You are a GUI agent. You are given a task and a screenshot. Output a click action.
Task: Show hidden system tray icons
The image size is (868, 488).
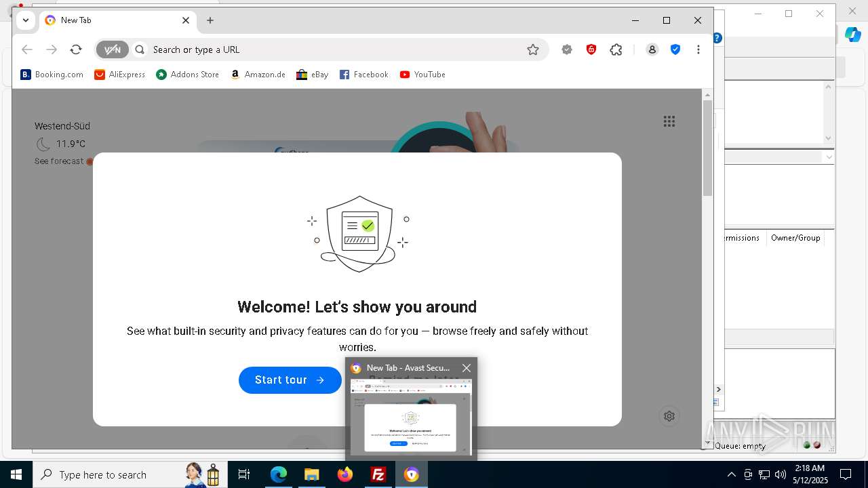point(731,474)
